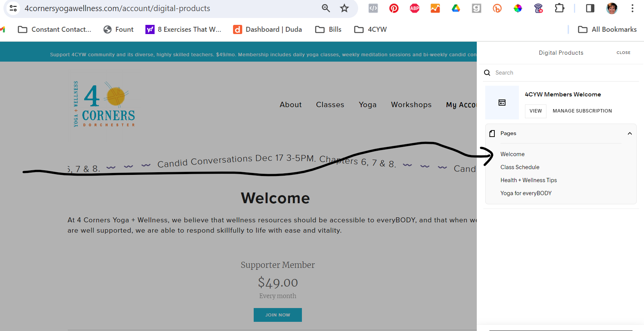This screenshot has height=331, width=644.
Task: Open Chrome three-dot menu
Action: point(632,8)
